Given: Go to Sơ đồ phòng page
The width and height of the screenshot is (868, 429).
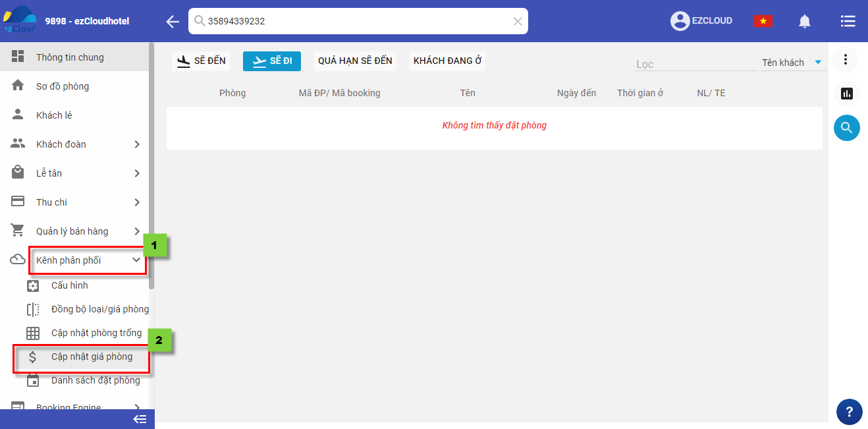Looking at the screenshot, I should (x=63, y=86).
